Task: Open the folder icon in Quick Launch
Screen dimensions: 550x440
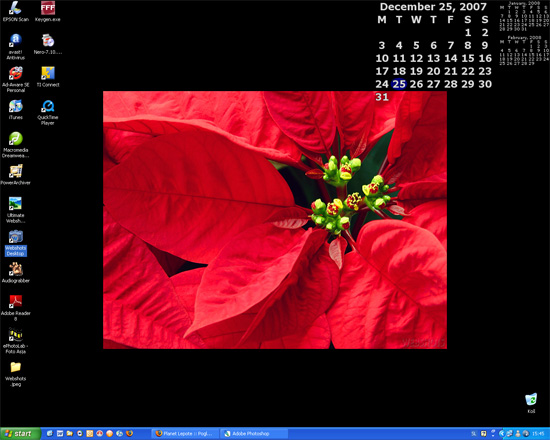Action: coord(69,433)
